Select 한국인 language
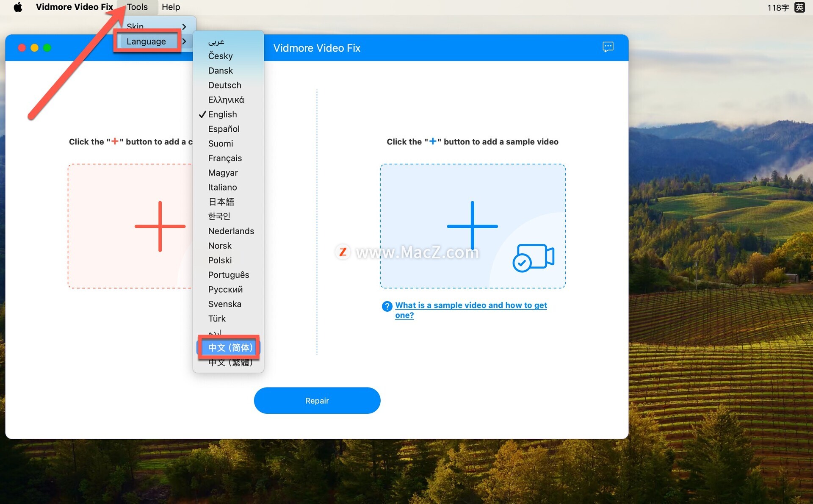Screen dimensions: 813x504 click(x=229, y=216)
